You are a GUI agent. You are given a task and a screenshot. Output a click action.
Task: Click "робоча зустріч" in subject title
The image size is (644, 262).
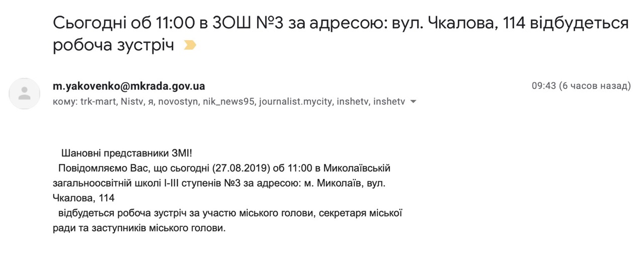coord(113,45)
